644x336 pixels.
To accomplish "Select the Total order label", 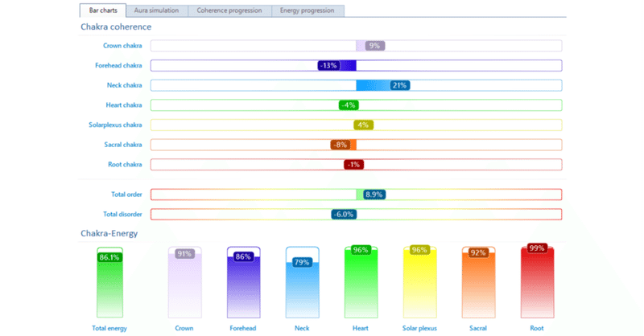I will [x=126, y=194].
